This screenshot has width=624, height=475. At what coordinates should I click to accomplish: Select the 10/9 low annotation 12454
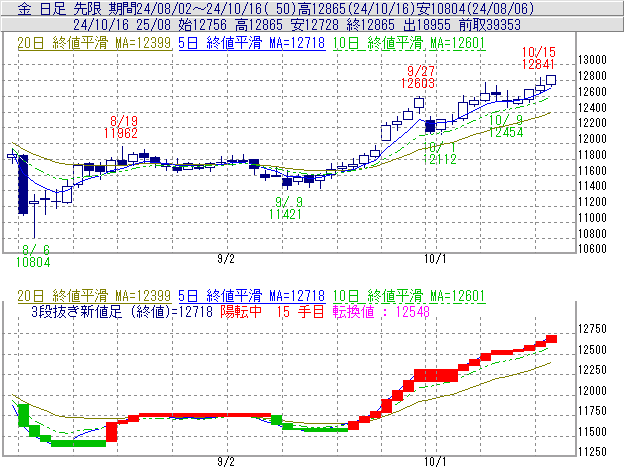507,133
